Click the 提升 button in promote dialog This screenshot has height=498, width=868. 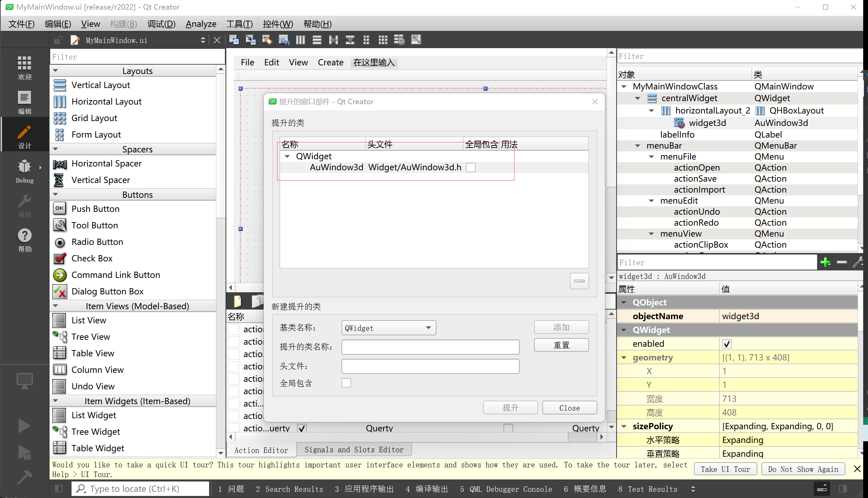(510, 407)
